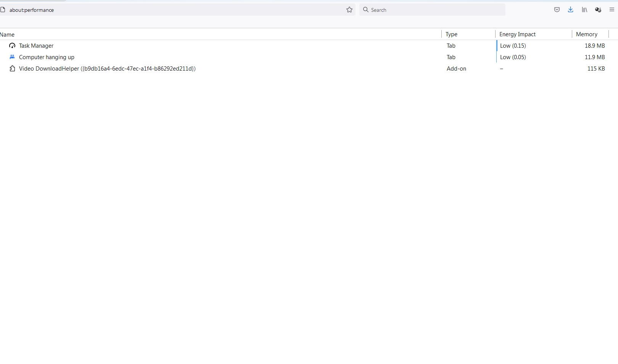Click the page info icon in address bar
The width and height of the screenshot is (618, 364).
3,10
